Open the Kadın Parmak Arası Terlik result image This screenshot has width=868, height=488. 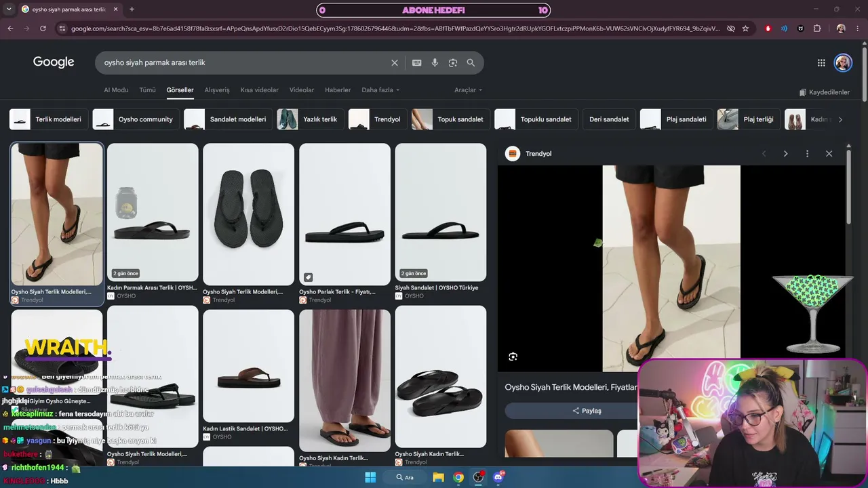point(153,212)
